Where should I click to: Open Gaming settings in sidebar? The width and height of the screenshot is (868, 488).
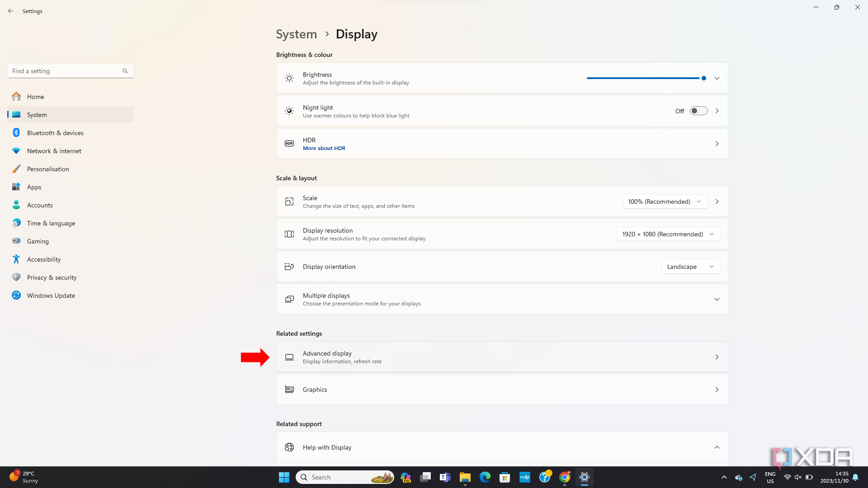point(71,241)
